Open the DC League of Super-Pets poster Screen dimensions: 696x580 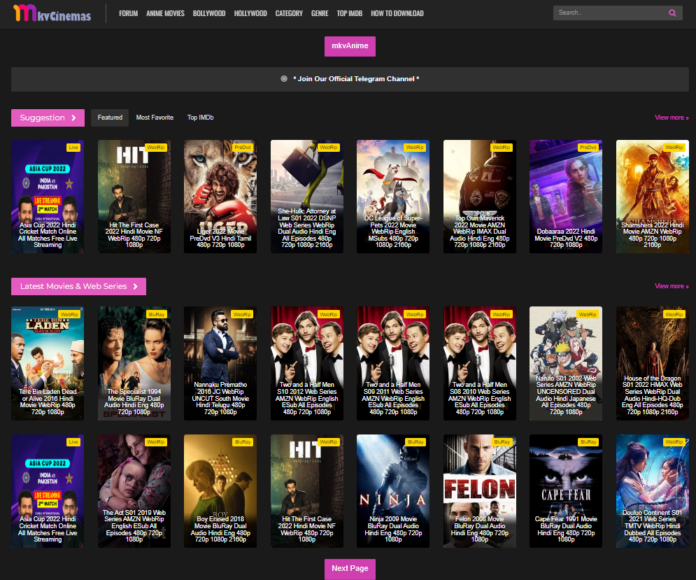(393, 197)
